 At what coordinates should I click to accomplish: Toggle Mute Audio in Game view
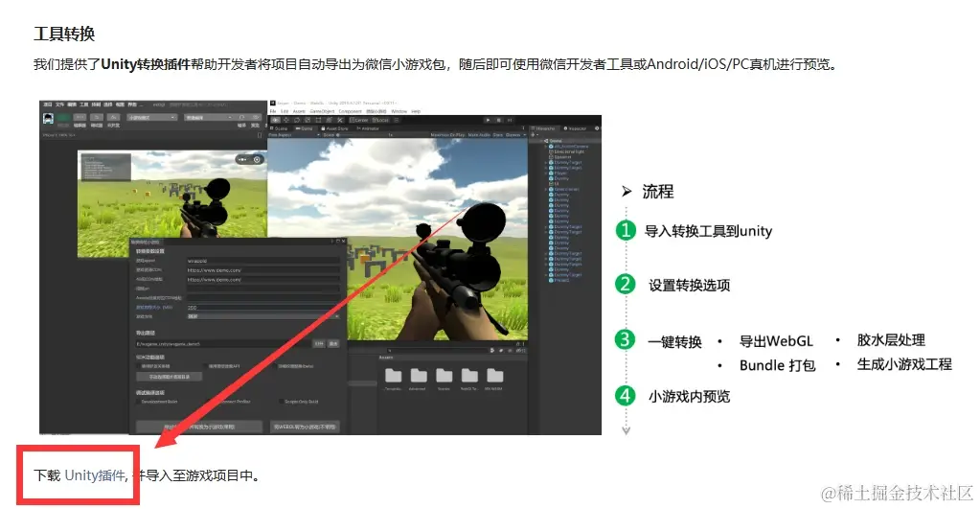click(479, 135)
